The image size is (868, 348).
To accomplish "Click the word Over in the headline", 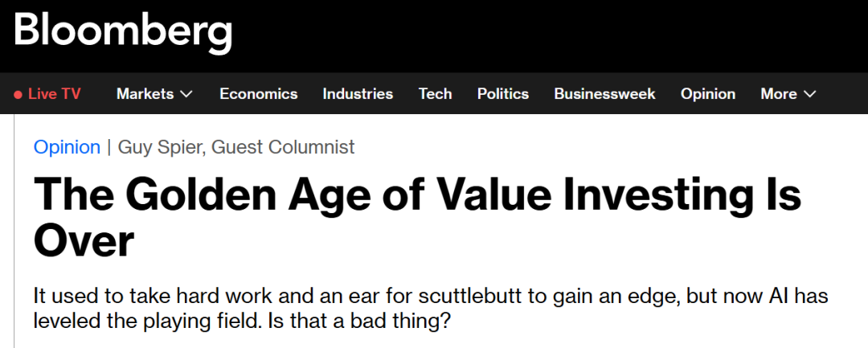I will [x=84, y=243].
